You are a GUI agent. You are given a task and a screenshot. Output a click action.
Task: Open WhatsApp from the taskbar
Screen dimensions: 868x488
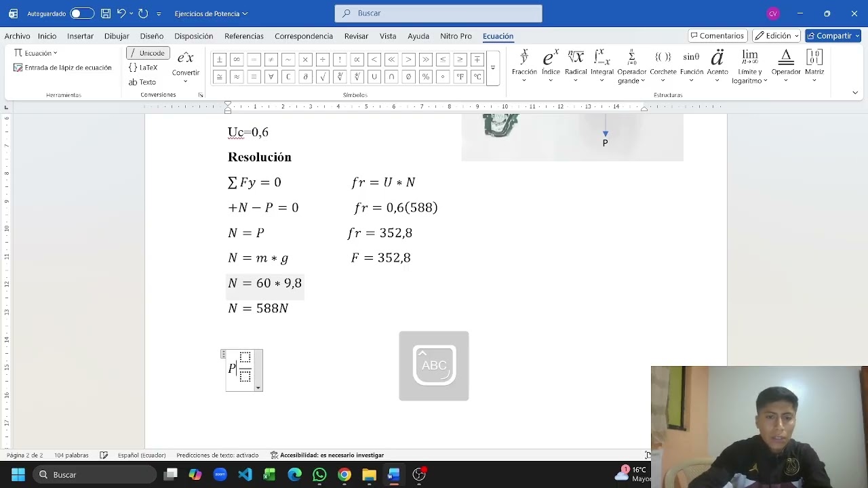click(319, 474)
